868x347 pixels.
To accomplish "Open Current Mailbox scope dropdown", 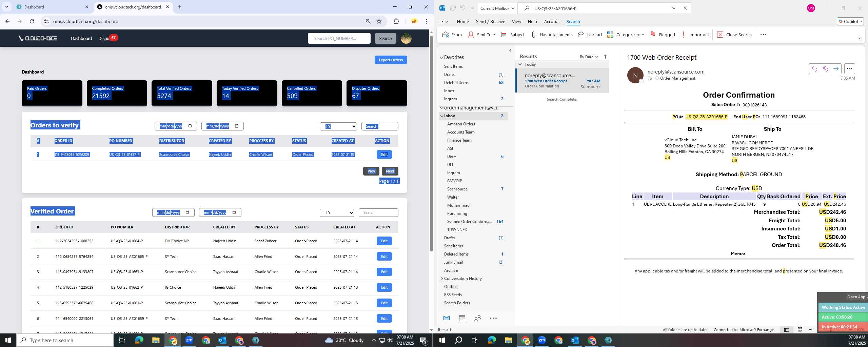I will (x=497, y=8).
